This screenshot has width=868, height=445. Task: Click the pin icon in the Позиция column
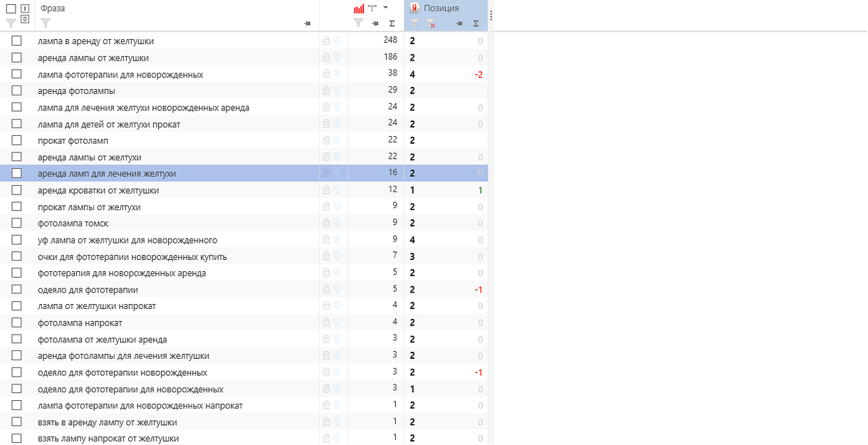(459, 23)
